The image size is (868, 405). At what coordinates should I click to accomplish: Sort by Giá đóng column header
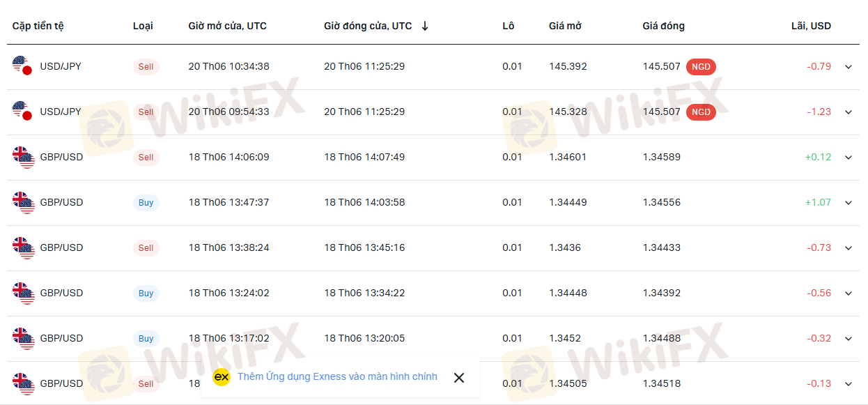click(664, 26)
